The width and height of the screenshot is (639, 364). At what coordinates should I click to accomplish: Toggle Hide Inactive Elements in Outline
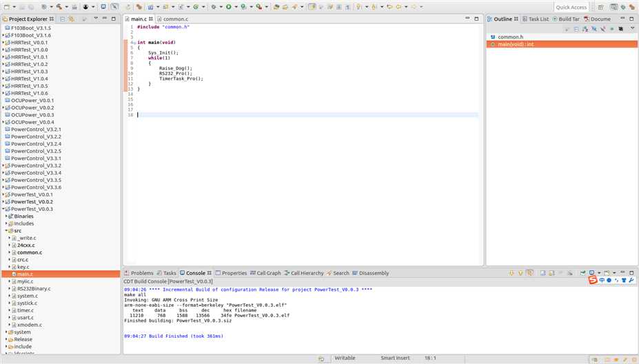click(x=620, y=30)
